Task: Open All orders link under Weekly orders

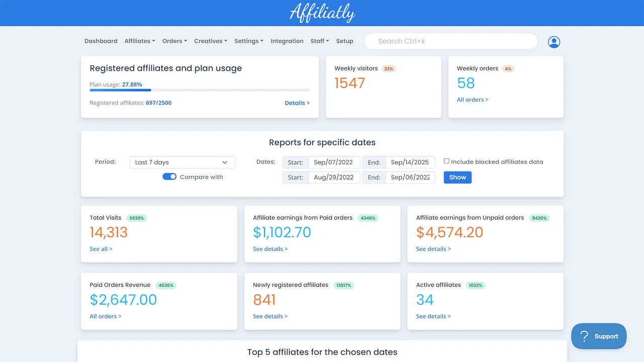Action: [472, 100]
